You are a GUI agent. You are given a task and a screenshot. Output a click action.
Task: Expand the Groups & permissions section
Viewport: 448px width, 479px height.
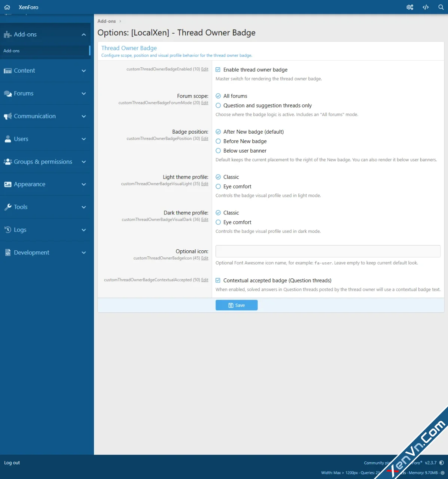(x=83, y=162)
